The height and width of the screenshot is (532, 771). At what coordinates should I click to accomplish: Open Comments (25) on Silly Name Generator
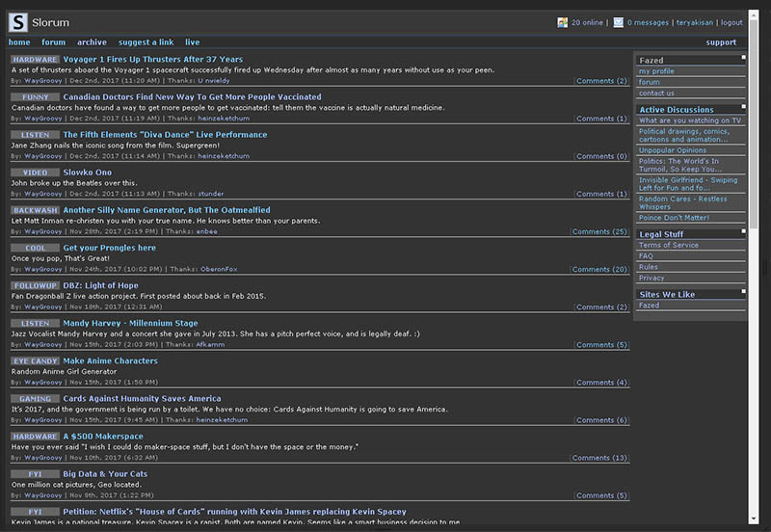pos(599,231)
